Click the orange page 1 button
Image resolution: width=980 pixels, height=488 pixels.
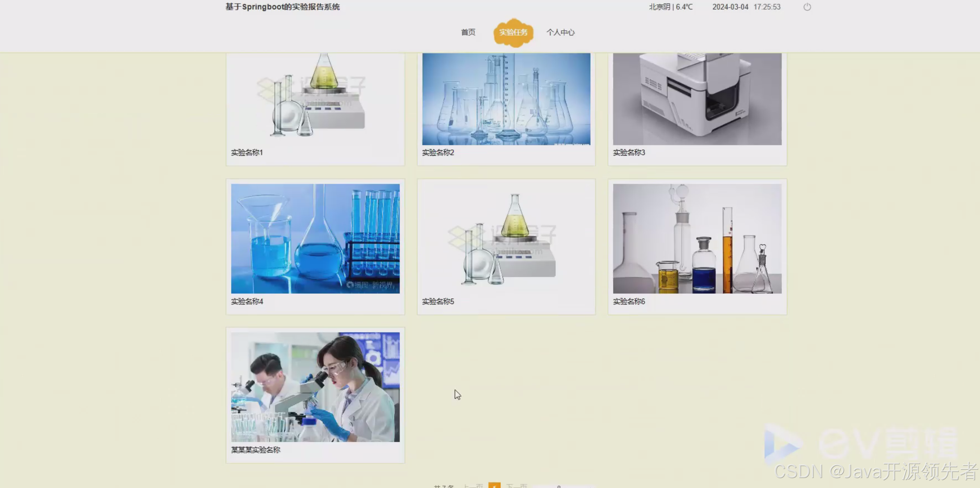point(494,485)
